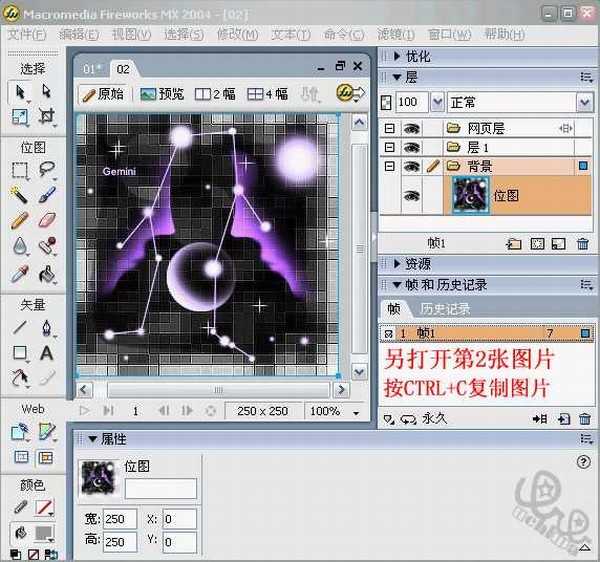Click the 预览 preview button
The width and height of the screenshot is (600, 562).
pos(162,94)
